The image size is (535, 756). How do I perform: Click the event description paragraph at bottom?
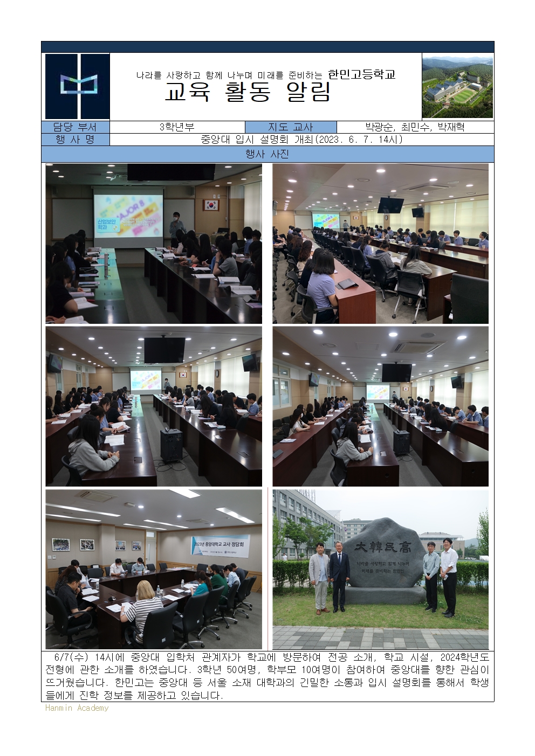267,676
